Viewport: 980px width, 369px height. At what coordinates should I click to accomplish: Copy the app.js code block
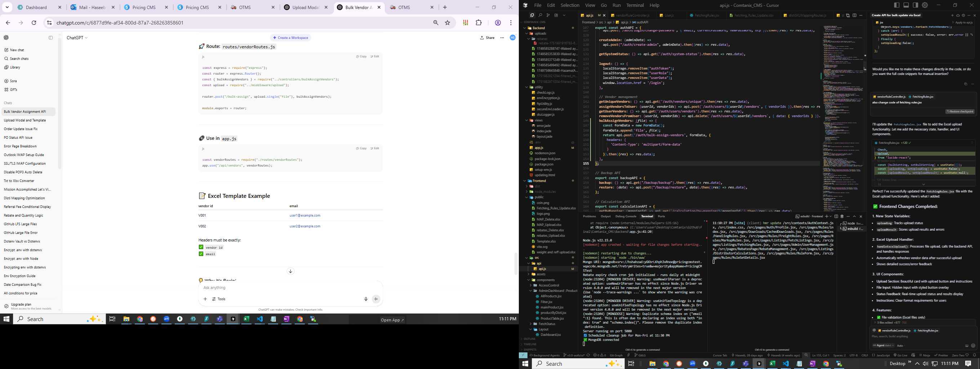click(x=361, y=148)
